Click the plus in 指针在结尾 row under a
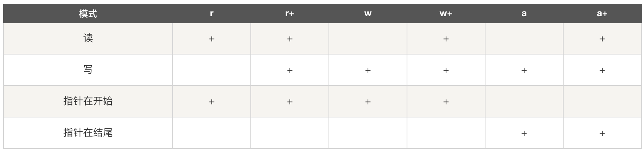Viewport: 644px width, 152px height. pyautogui.click(x=524, y=133)
